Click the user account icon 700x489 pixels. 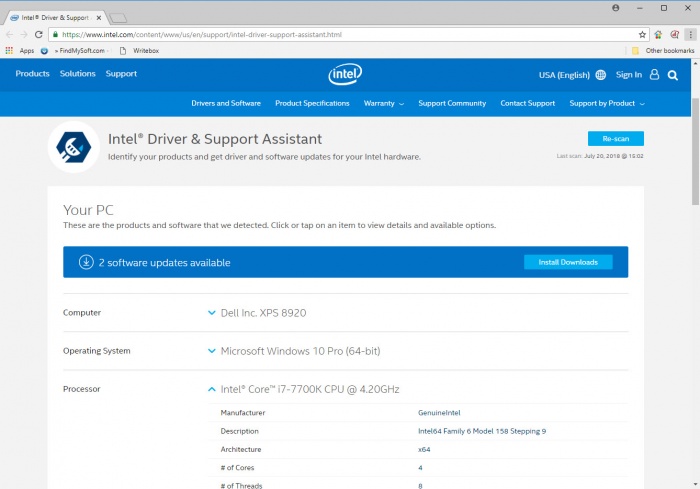pos(654,75)
